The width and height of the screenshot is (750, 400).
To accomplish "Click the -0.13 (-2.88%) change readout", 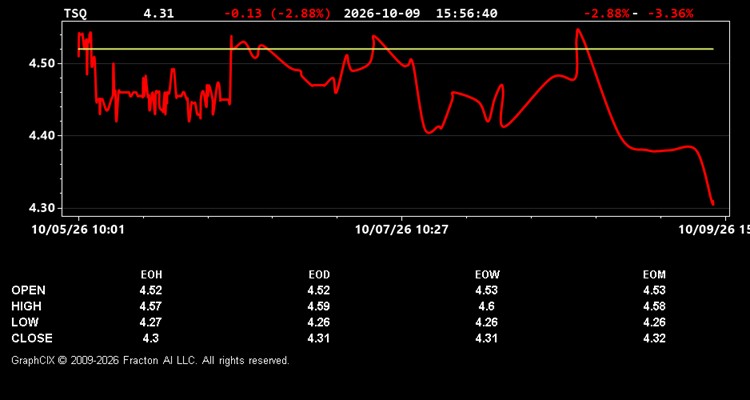I will (x=277, y=13).
